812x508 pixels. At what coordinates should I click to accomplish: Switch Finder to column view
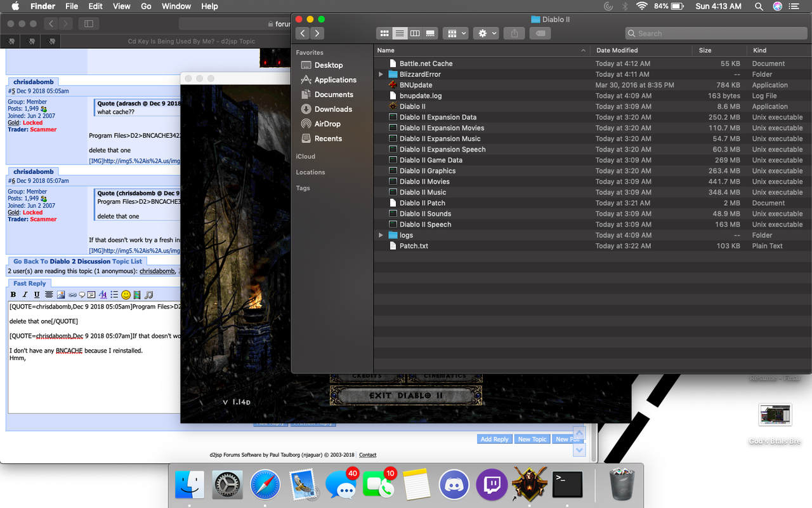(415, 33)
